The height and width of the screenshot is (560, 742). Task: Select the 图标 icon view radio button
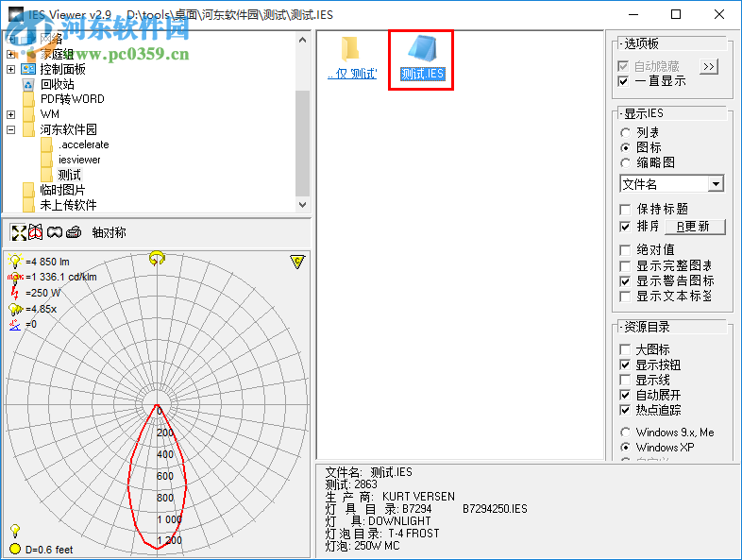(625, 147)
